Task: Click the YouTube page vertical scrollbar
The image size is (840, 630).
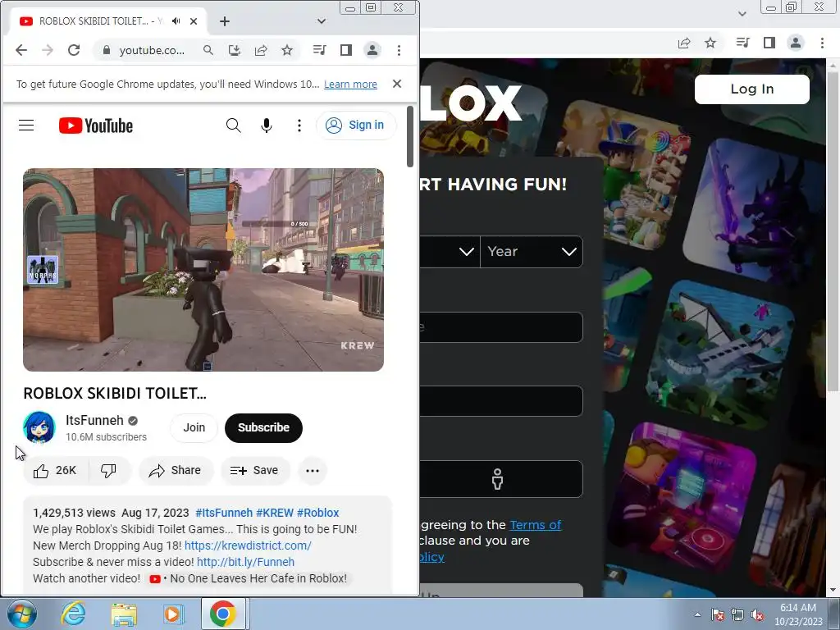Action: [x=410, y=137]
